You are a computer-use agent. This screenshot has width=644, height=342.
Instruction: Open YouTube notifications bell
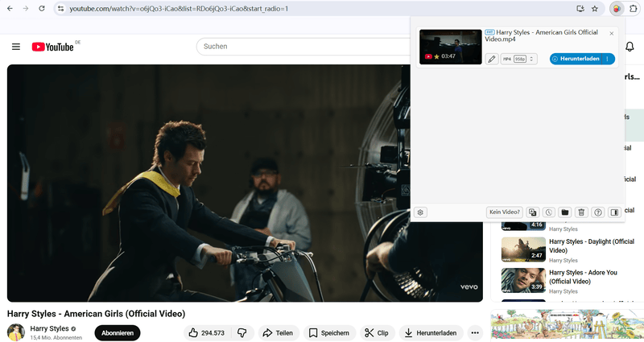630,47
